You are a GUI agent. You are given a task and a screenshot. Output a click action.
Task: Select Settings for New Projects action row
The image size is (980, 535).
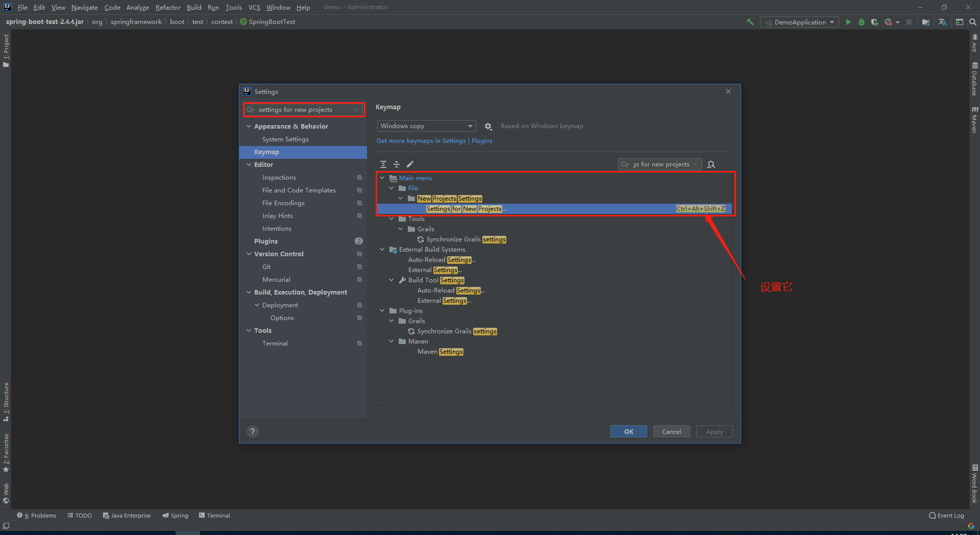[x=554, y=209]
